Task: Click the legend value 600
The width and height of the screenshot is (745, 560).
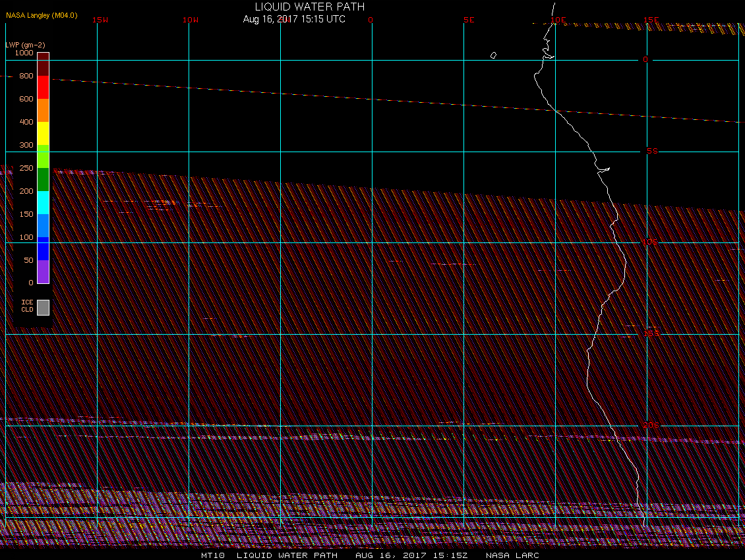Action: coord(26,99)
